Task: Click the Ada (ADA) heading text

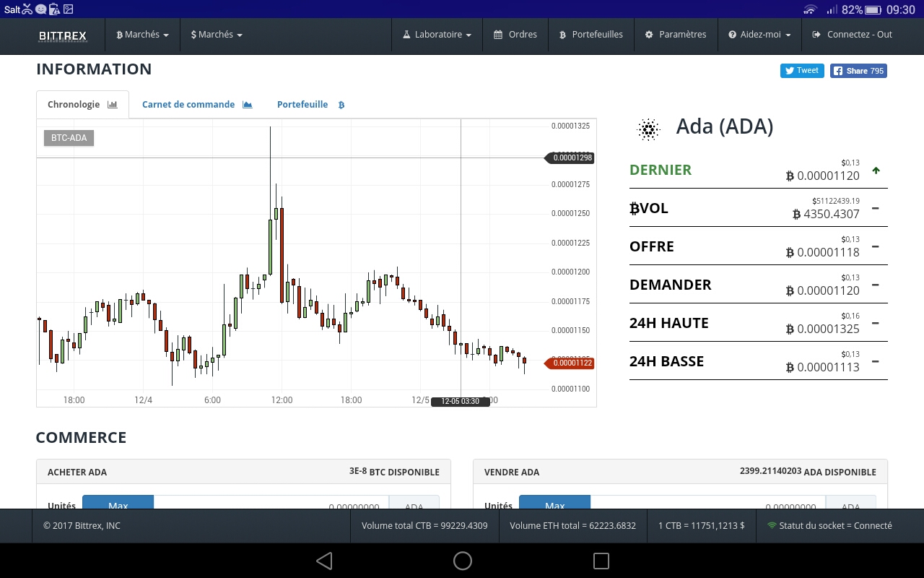Action: (x=725, y=126)
